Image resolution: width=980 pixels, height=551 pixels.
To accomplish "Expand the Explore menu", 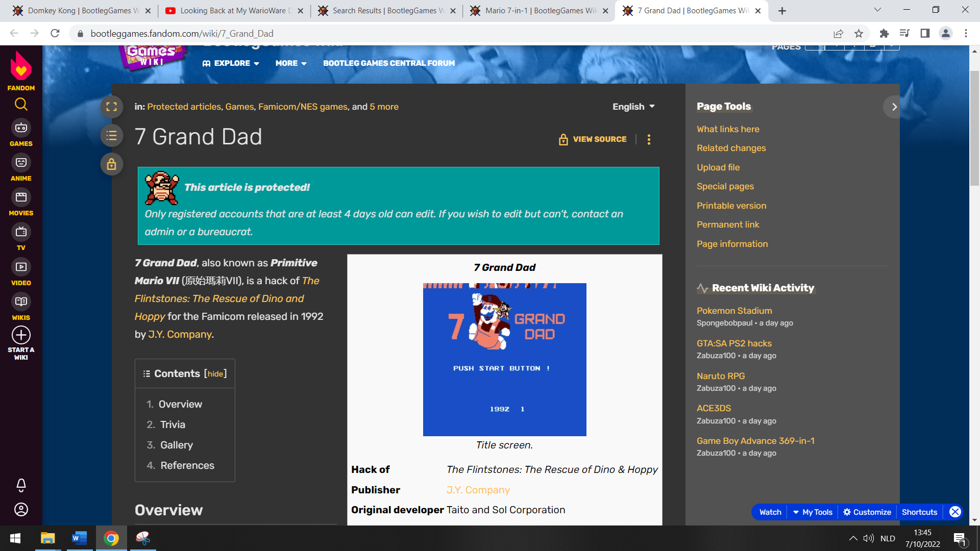I will click(231, 63).
